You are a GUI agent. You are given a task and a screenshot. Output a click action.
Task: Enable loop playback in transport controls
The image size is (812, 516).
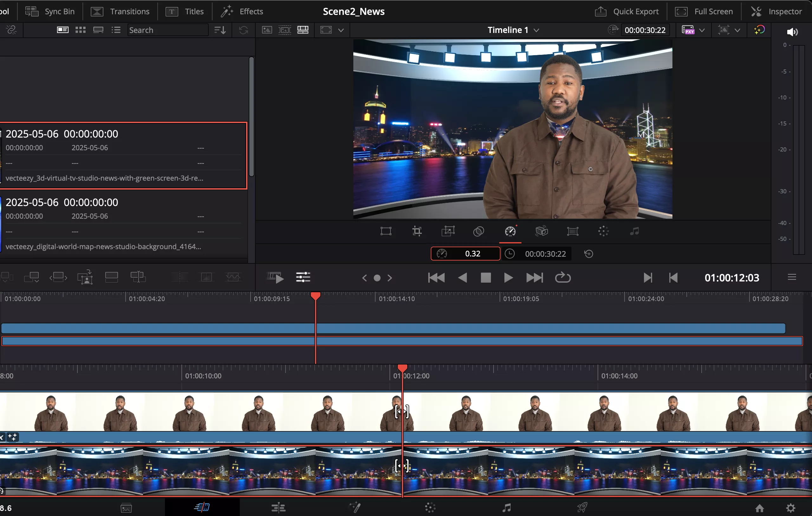[x=562, y=277]
